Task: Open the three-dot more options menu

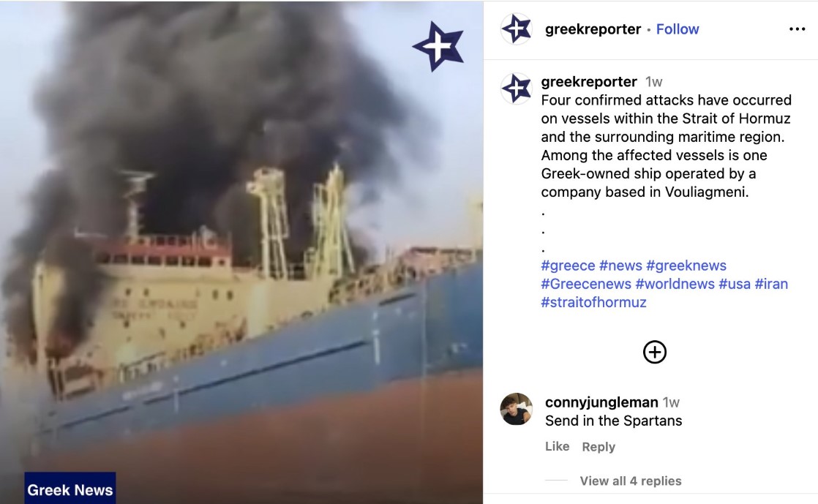Action: coord(797,29)
